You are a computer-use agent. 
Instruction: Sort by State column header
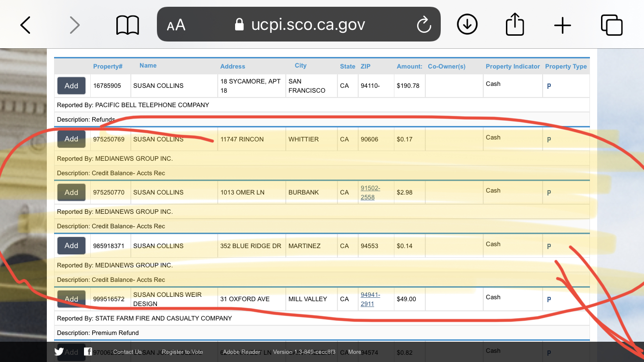pos(348,66)
